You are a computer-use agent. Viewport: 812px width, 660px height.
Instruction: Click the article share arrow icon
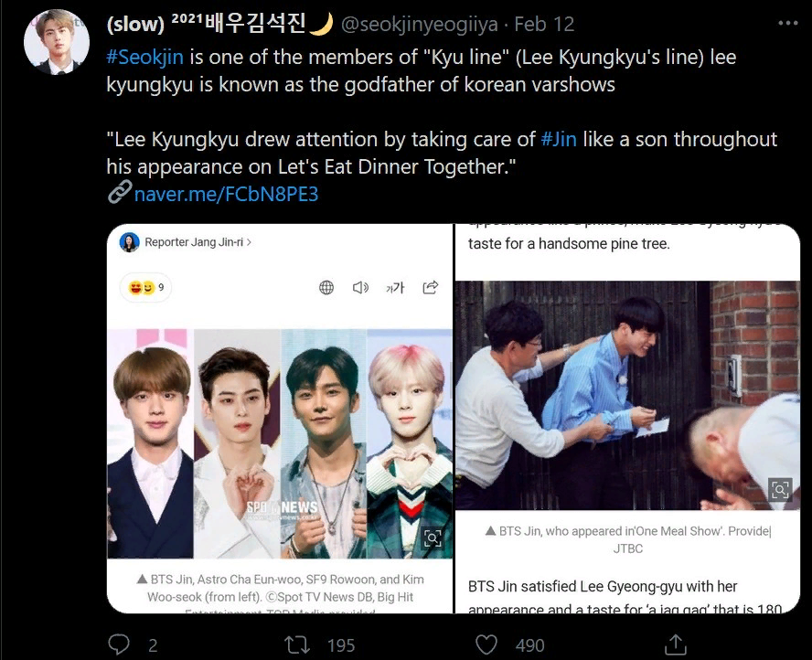pyautogui.click(x=431, y=287)
